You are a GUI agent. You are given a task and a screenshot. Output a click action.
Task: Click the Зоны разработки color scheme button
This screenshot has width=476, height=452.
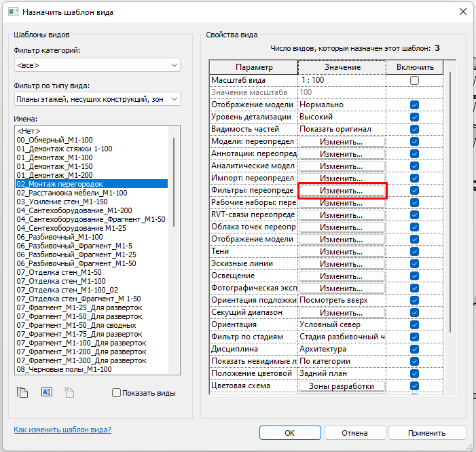(x=342, y=385)
